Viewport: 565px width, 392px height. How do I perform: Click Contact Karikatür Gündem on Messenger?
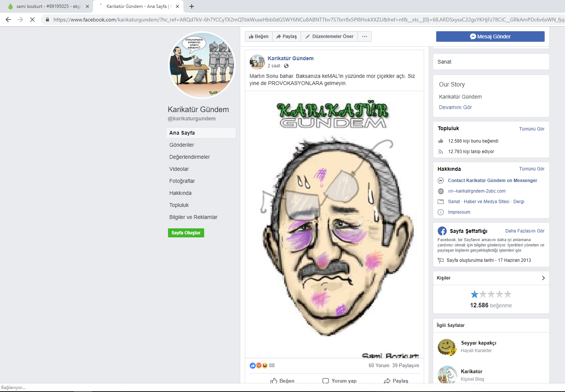(x=492, y=181)
